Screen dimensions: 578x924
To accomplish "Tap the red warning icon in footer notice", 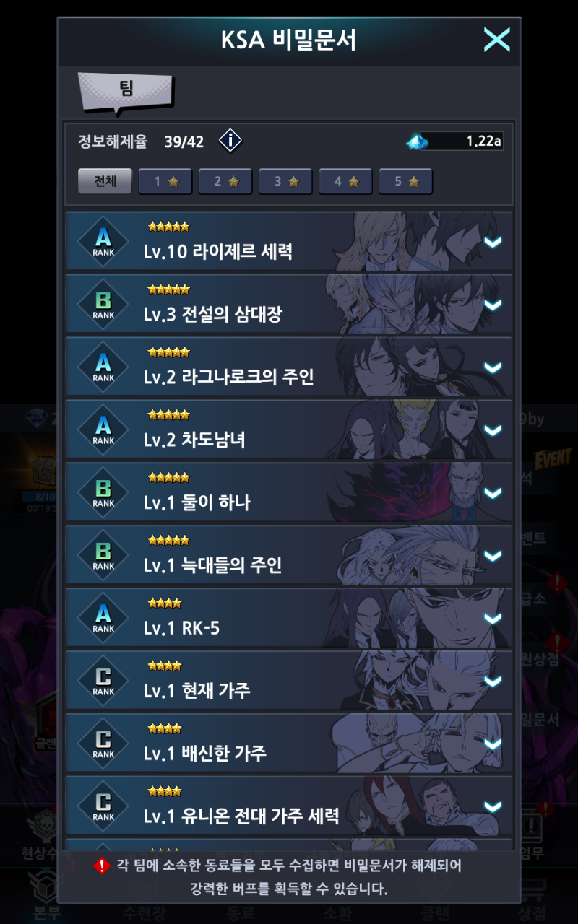I will pyautogui.click(x=103, y=865).
